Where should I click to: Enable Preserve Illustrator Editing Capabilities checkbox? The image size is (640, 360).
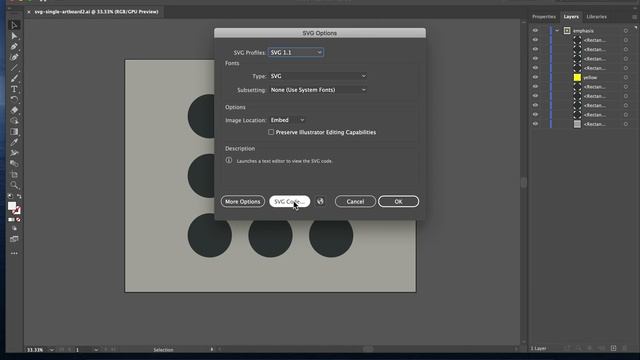[x=271, y=132]
